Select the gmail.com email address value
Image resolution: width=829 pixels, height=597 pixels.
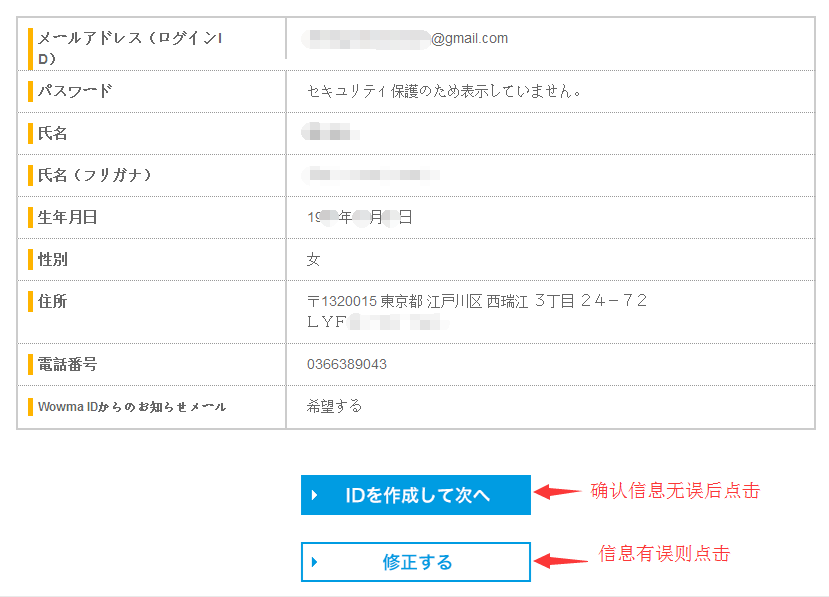407,39
